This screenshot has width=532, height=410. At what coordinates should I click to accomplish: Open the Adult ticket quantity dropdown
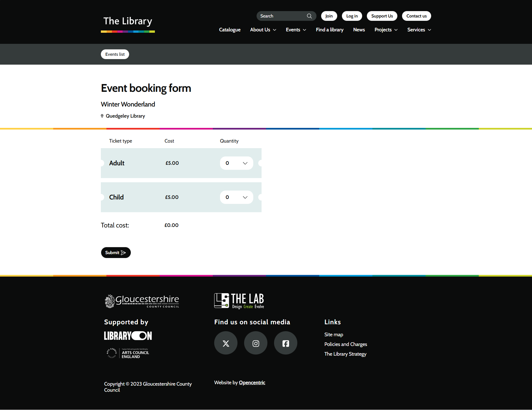236,163
